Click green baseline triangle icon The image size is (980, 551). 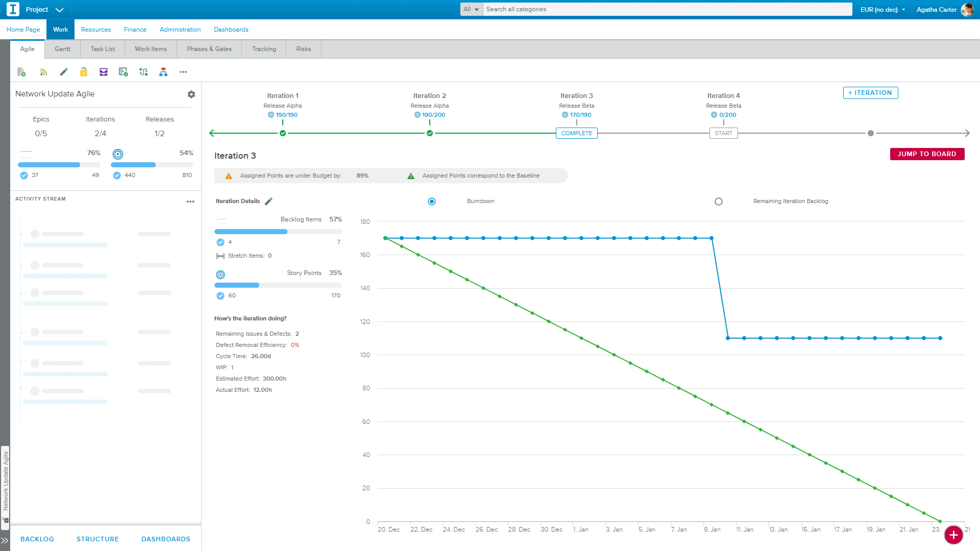411,176
